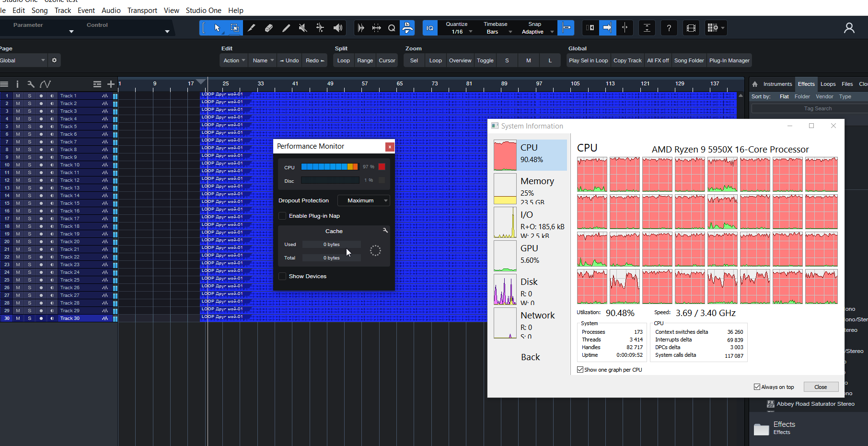Toggle Always on top checkbox
Image resolution: width=868 pixels, height=446 pixels.
pos(757,387)
